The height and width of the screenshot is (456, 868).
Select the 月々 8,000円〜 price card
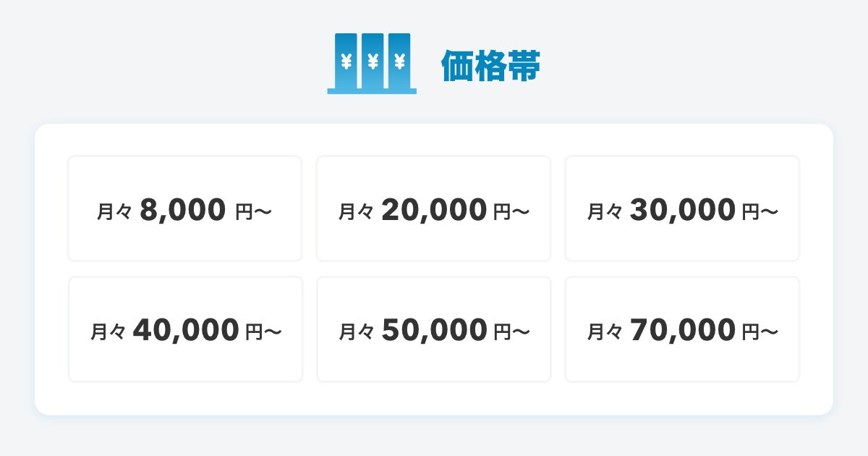(x=184, y=208)
